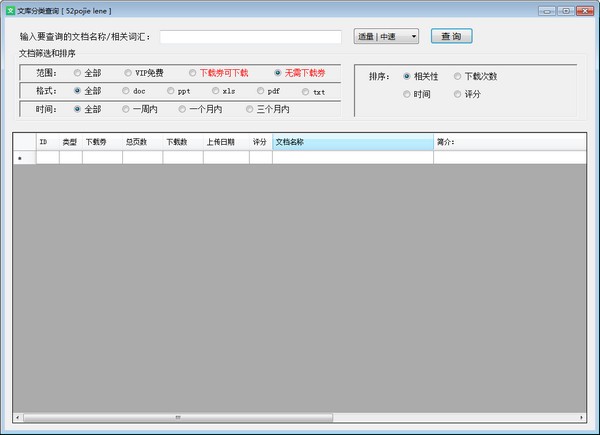
Task: Sort results by 评分
Action: [x=457, y=94]
